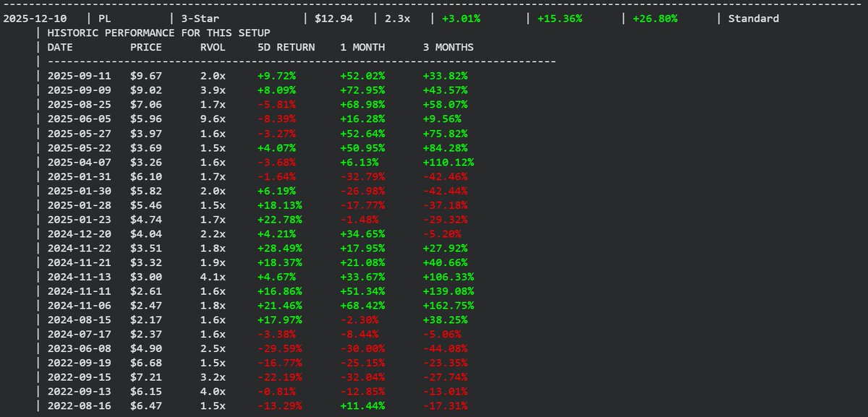Viewport: 868px width, 417px height.
Task: Click the 3.2x RVOL value
Action: tap(213, 377)
